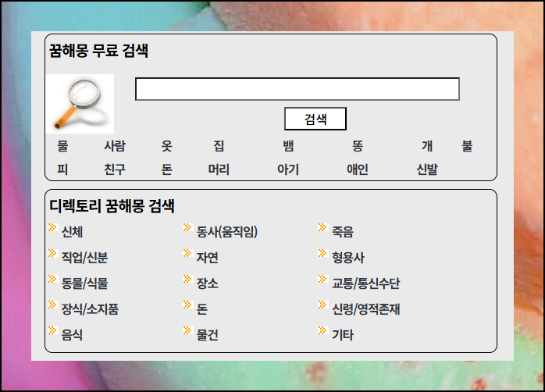Click the orange arrow beside 자연
Viewport: 545px width, 392px height.
point(187,253)
